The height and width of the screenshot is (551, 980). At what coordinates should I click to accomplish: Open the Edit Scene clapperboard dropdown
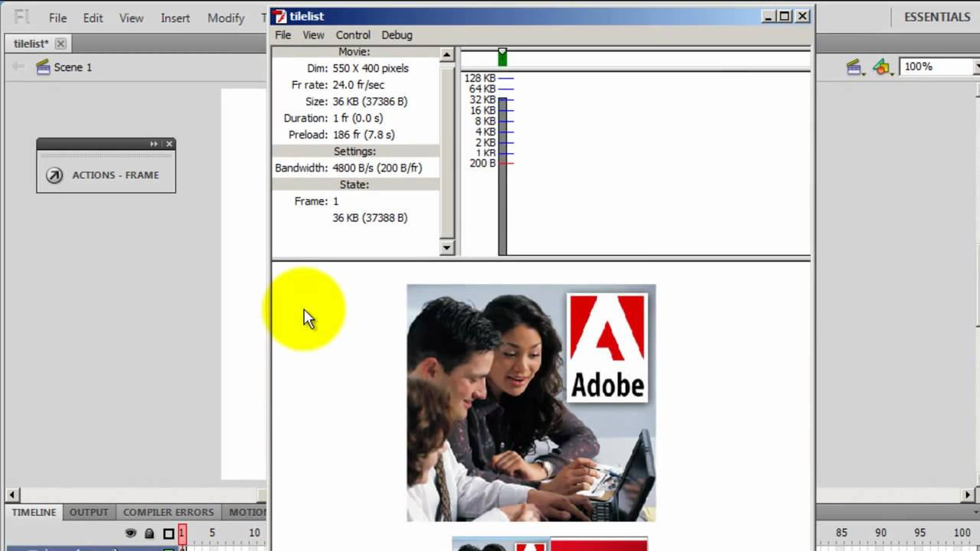856,67
